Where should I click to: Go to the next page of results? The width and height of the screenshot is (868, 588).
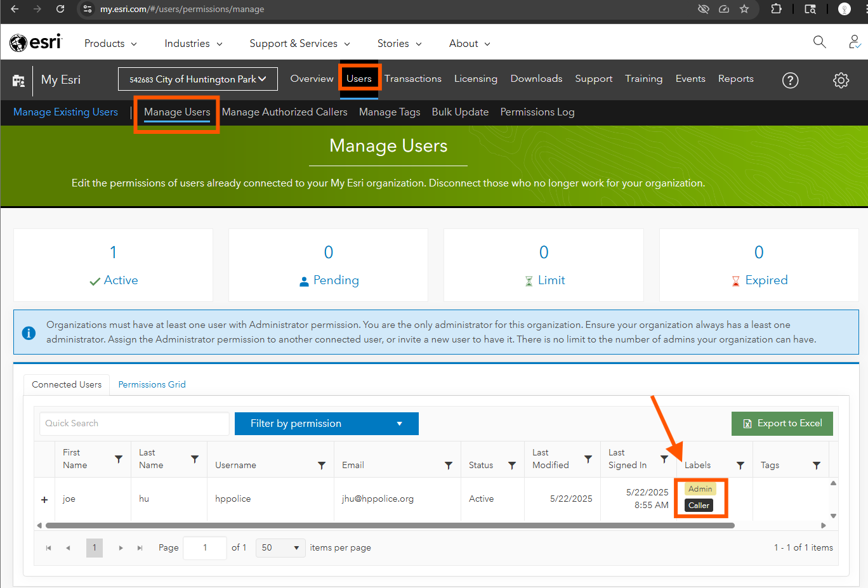(x=121, y=547)
